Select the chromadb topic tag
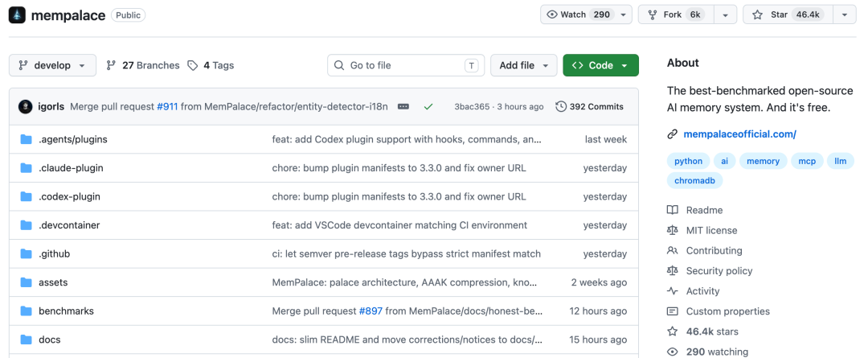The width and height of the screenshot is (868, 358). (x=694, y=181)
